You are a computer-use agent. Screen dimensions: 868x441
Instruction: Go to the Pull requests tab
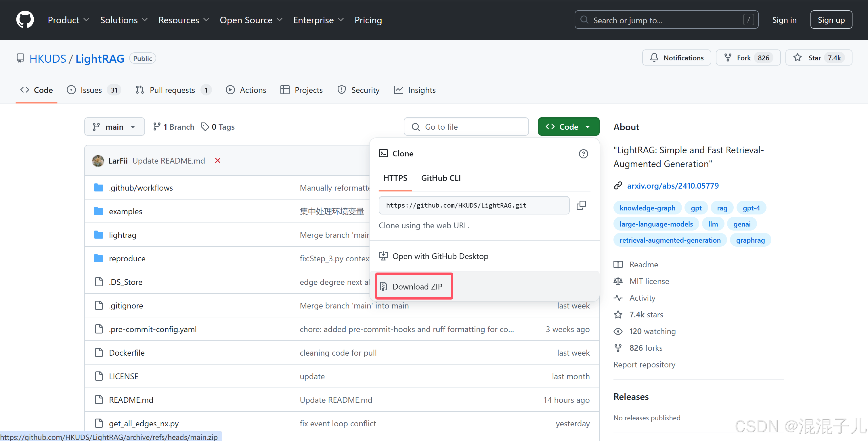[172, 90]
